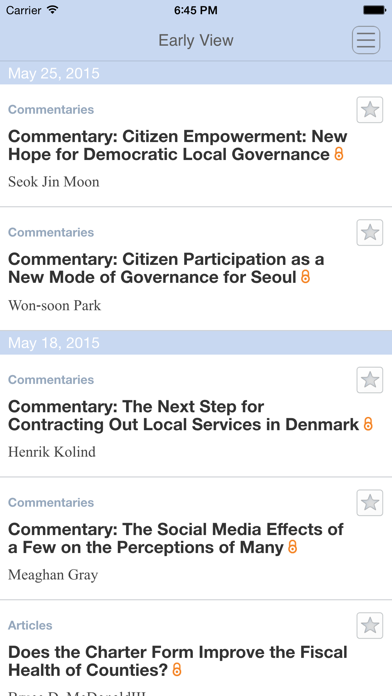392x696 pixels.
Task: Toggle star for Denmark contracting commentary
Action: pyautogui.click(x=369, y=380)
